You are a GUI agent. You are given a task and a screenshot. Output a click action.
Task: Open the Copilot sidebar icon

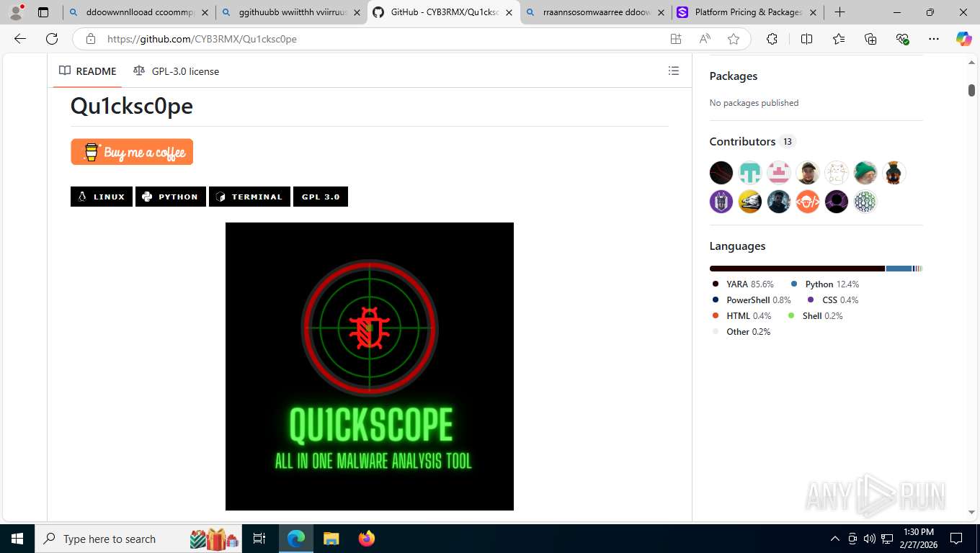coord(963,39)
